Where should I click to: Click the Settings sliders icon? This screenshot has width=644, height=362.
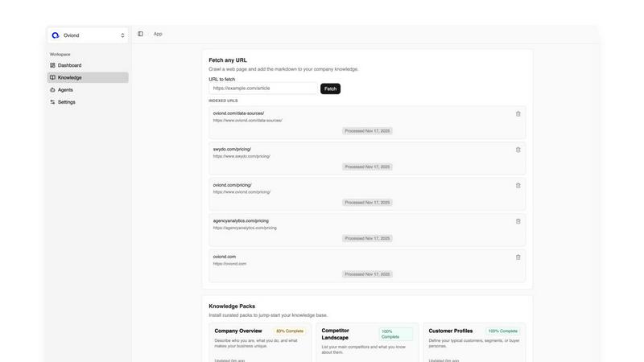(x=52, y=102)
